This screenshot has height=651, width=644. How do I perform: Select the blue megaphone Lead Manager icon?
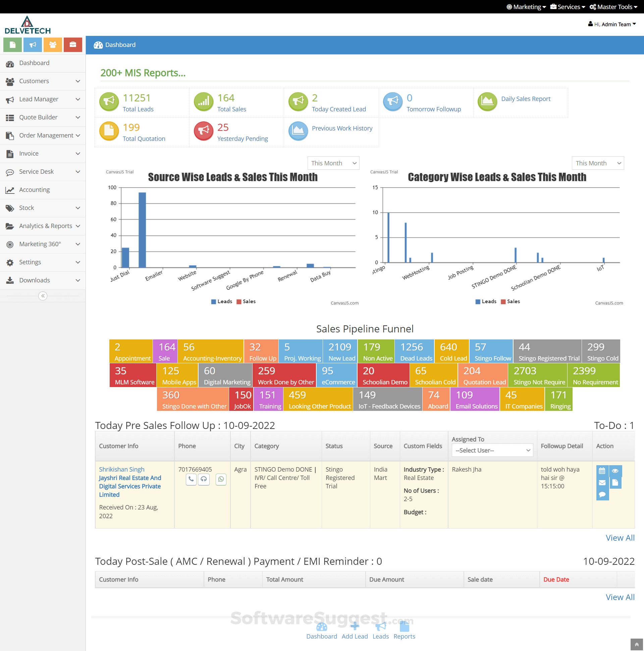point(32,45)
